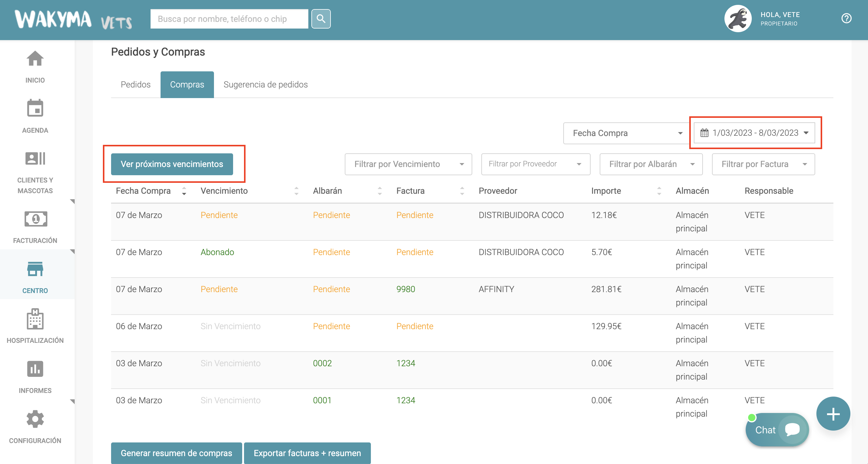The image size is (868, 464).
Task: Switch to the Pedidos tab
Action: tap(135, 85)
